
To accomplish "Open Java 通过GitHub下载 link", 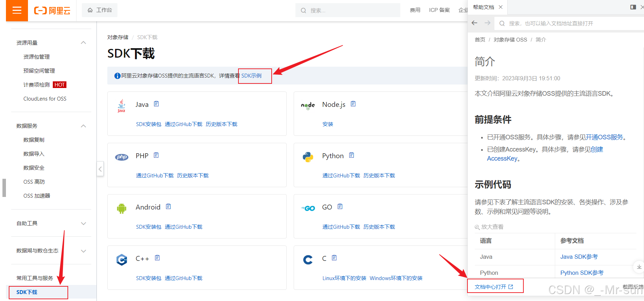I will click(184, 124).
